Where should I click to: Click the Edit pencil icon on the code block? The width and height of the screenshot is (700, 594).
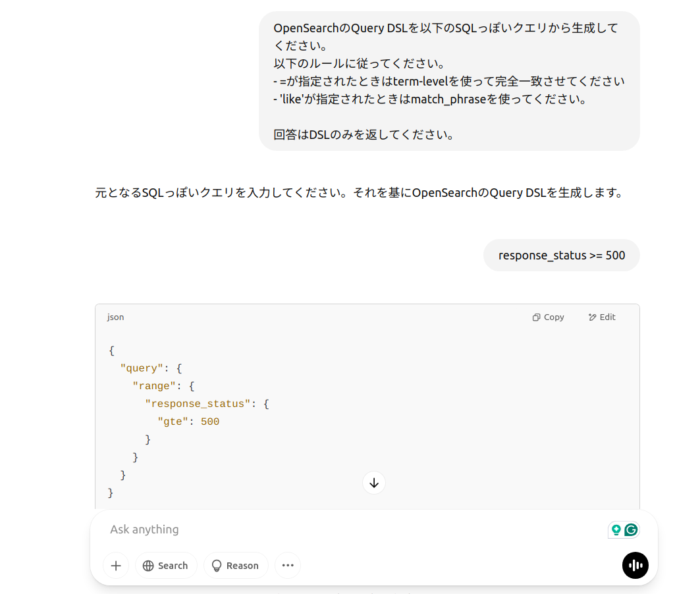pos(592,317)
